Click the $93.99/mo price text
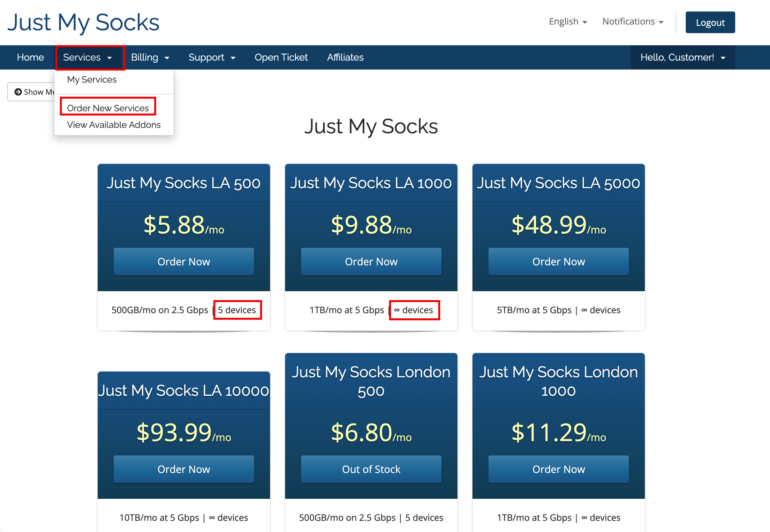 pos(184,433)
